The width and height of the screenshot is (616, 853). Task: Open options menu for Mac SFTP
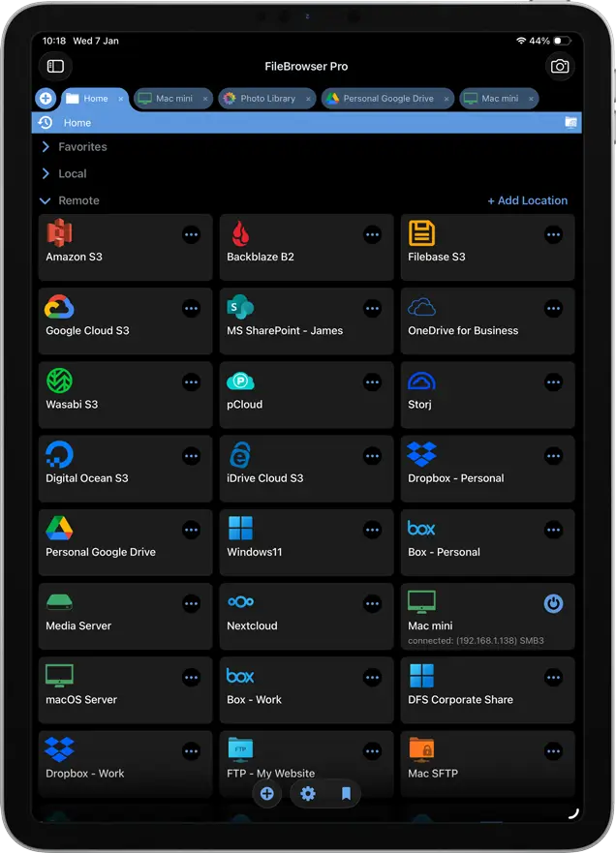553,751
